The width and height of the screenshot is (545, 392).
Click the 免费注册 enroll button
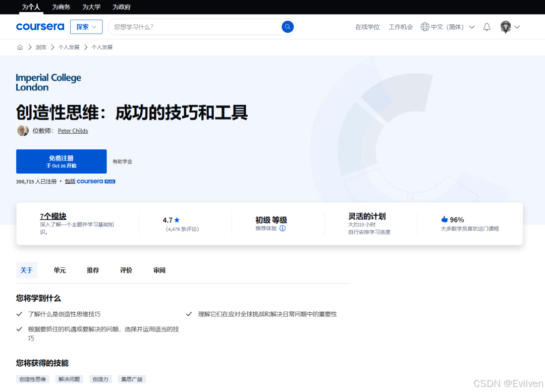61,161
